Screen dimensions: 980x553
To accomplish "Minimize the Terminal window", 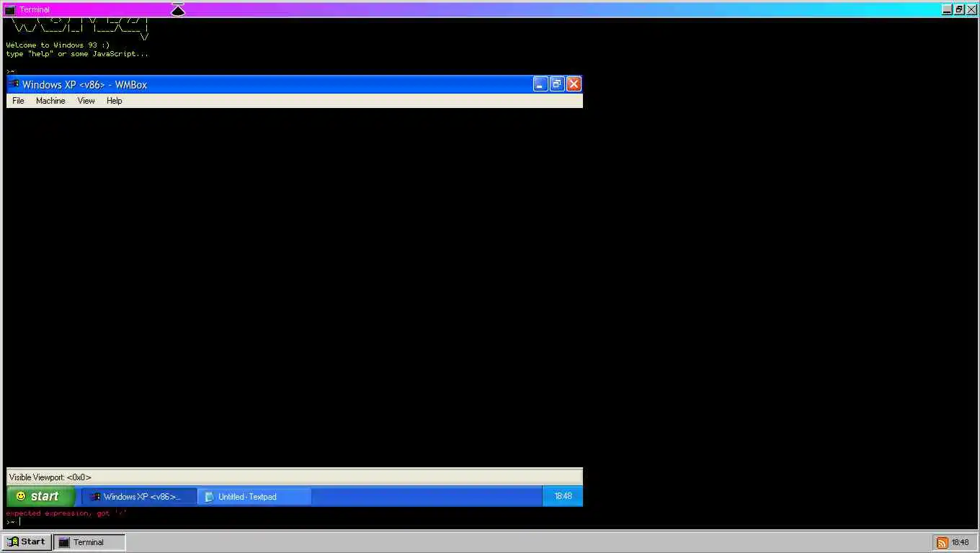I will [x=947, y=9].
